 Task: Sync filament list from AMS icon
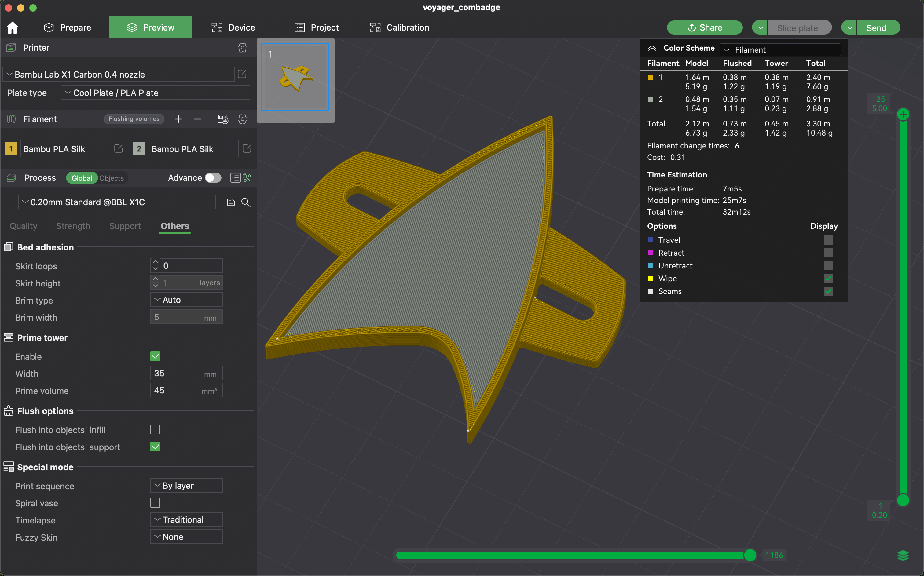click(223, 119)
